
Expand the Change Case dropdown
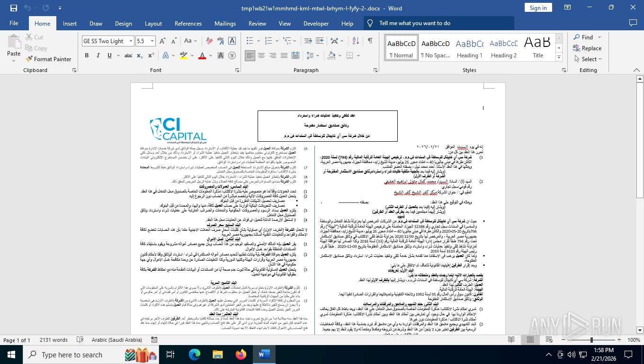pyautogui.click(x=197, y=41)
